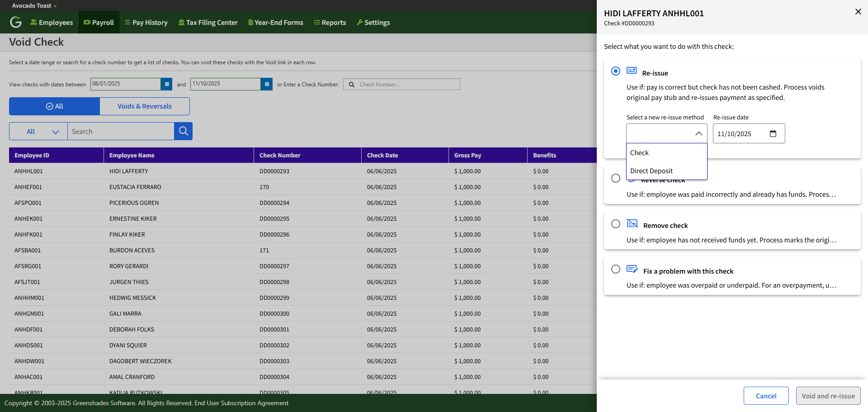Expand the All filter dropdown
Screen dimensions: 868x412
pos(38,132)
